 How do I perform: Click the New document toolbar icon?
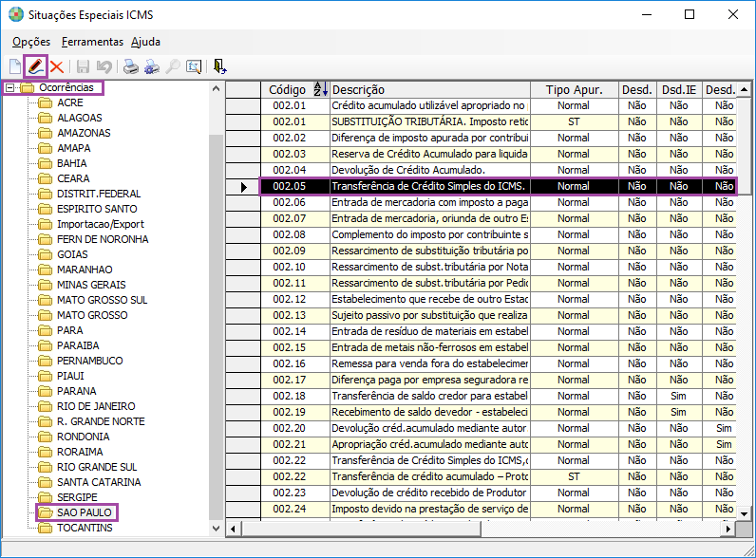[x=15, y=66]
